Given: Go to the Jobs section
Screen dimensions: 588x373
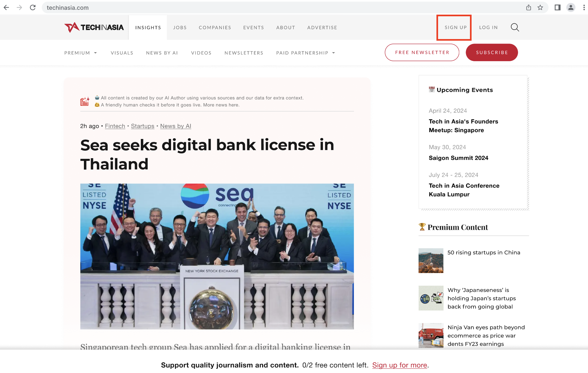Looking at the screenshot, I should coord(180,27).
